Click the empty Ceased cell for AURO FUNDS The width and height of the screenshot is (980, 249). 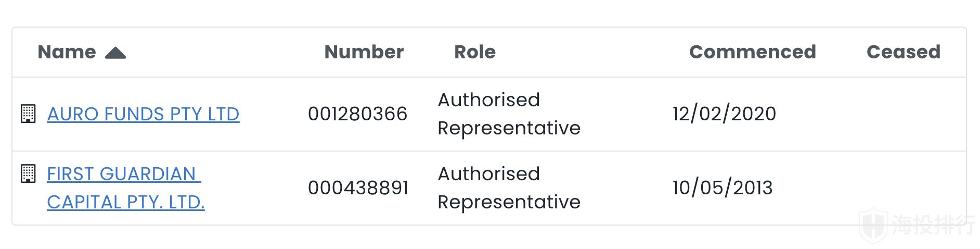tap(903, 114)
